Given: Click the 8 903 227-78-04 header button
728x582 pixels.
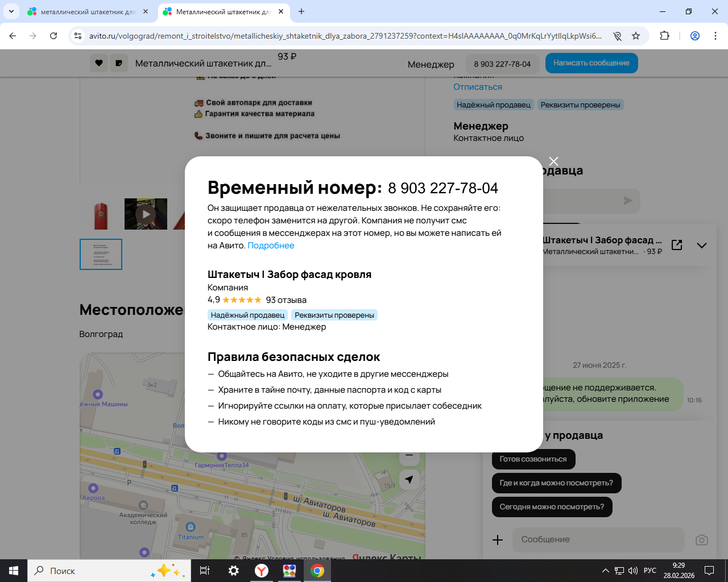Looking at the screenshot, I should pos(502,64).
